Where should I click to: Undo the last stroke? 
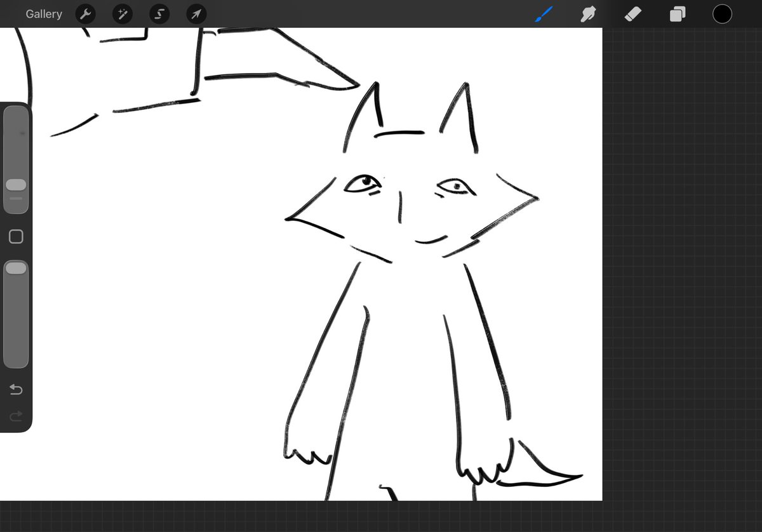pyautogui.click(x=16, y=389)
